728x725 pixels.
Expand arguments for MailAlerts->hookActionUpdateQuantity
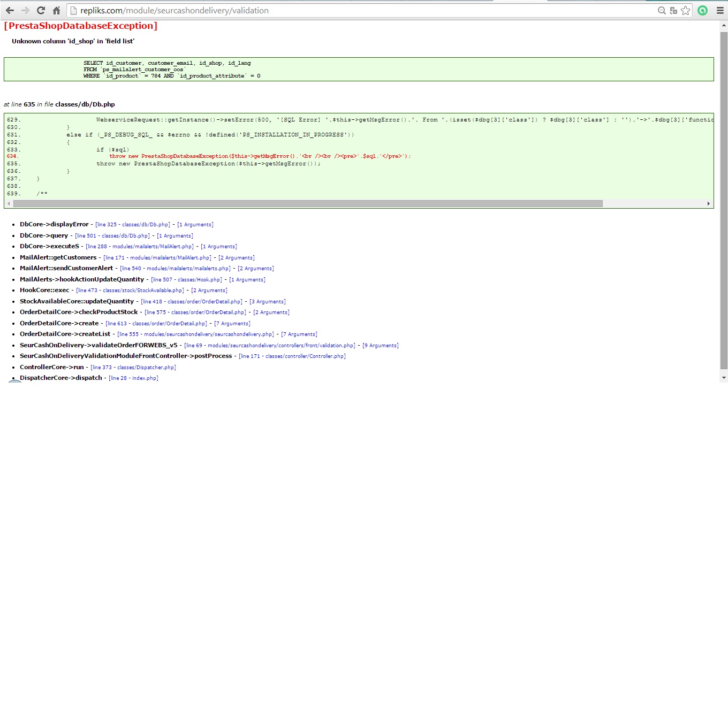[x=247, y=280]
